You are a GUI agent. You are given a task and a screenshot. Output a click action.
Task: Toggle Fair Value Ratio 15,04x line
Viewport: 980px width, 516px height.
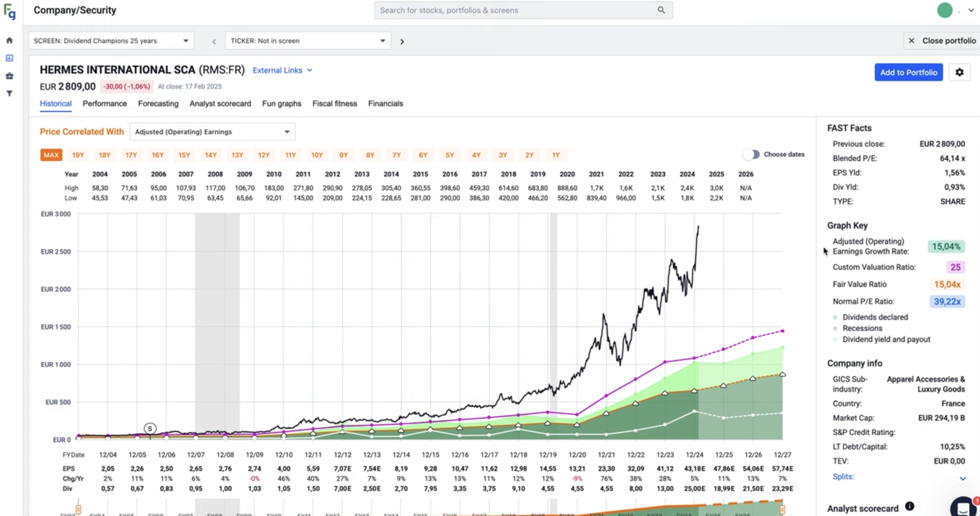point(947,284)
